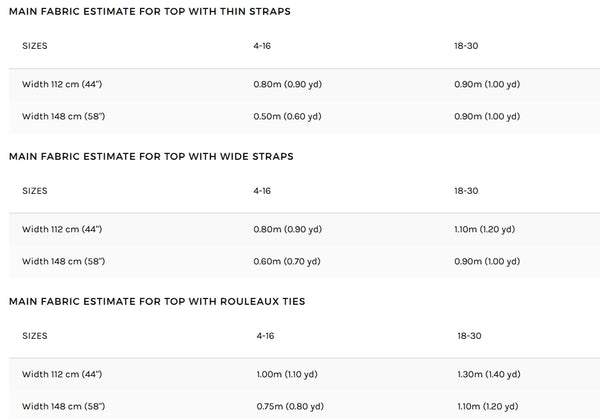Select Width 112 cm row label under thin straps
The height and width of the screenshot is (419, 600).
coord(62,84)
